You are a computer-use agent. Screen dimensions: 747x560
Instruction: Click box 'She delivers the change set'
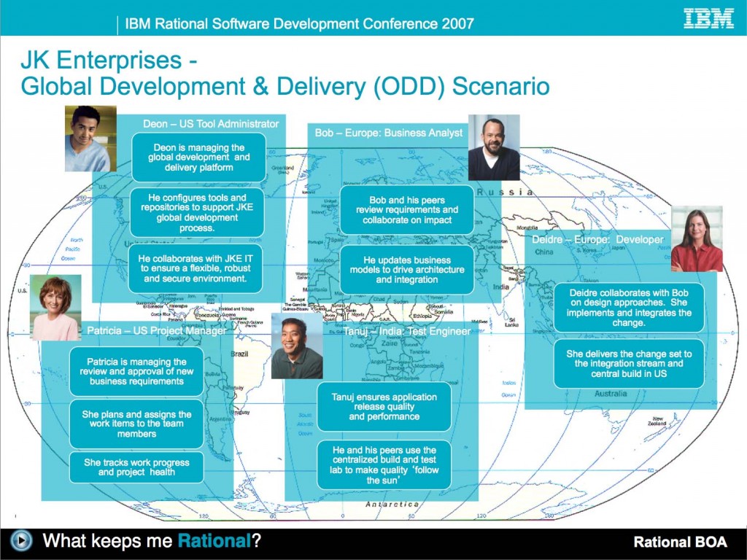pos(629,364)
